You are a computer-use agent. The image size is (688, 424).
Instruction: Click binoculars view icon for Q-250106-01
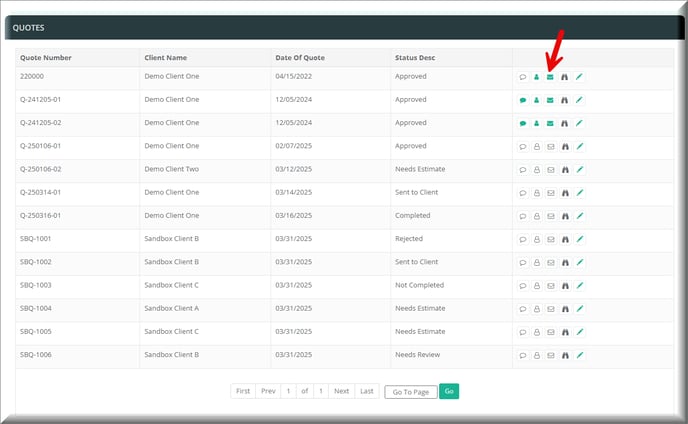(x=564, y=147)
